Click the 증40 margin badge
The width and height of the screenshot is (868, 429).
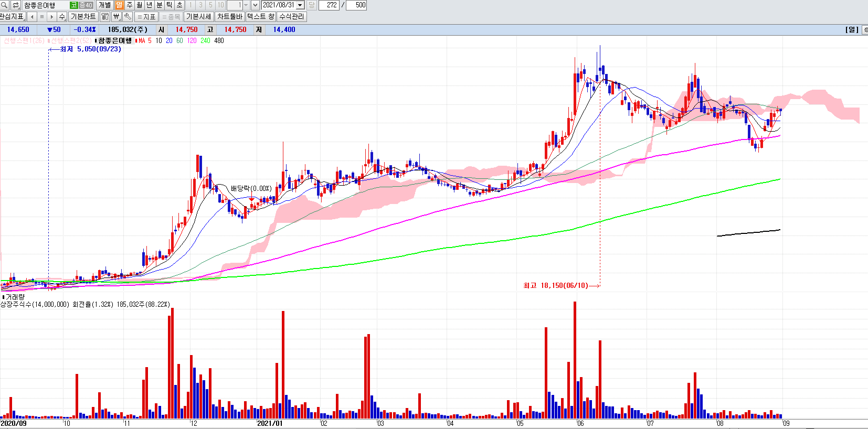(86, 5)
